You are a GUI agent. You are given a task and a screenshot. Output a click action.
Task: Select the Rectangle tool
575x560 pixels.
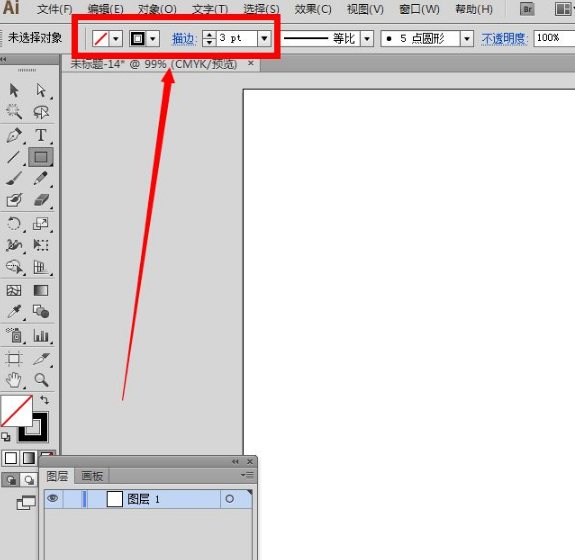pos(41,157)
